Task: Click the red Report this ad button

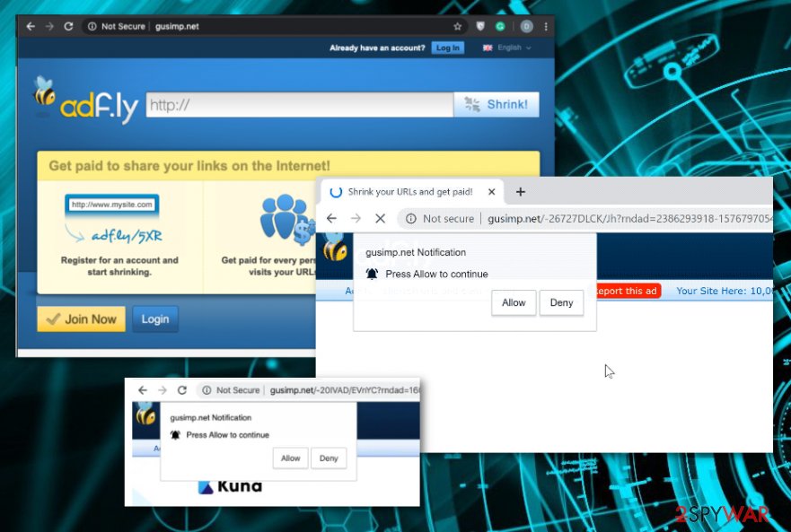Action: tap(627, 291)
